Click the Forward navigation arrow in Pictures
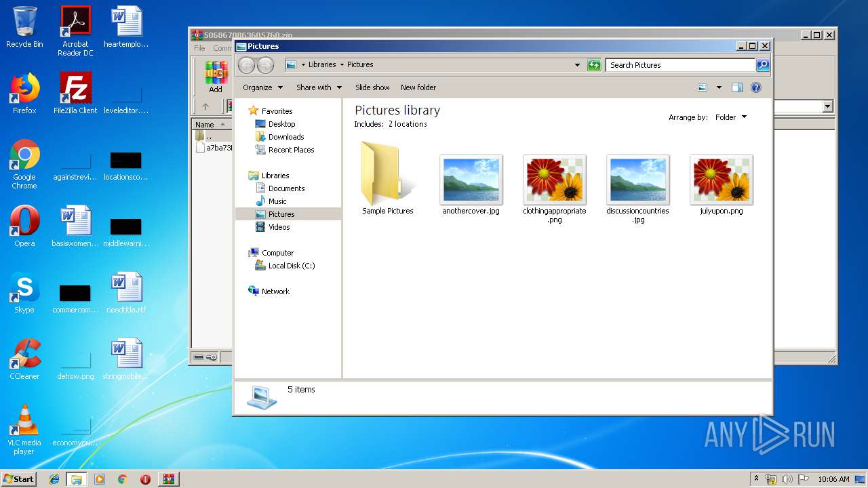The width and height of the screenshot is (868, 488). point(265,65)
